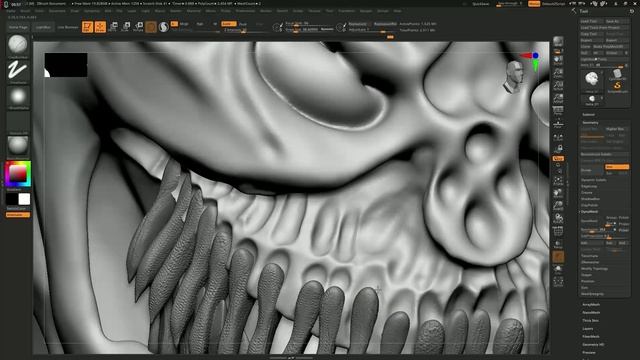Open the Transform menu
The height and width of the screenshot is (360, 640).
[347, 11]
